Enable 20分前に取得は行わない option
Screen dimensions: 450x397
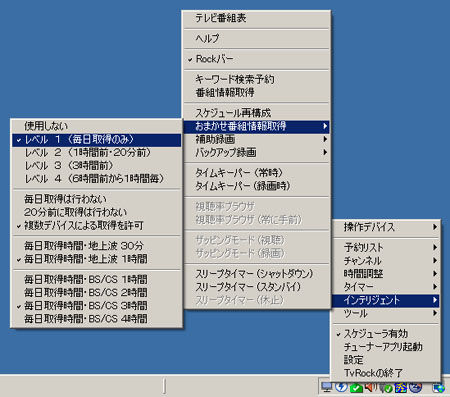[x=97, y=212]
